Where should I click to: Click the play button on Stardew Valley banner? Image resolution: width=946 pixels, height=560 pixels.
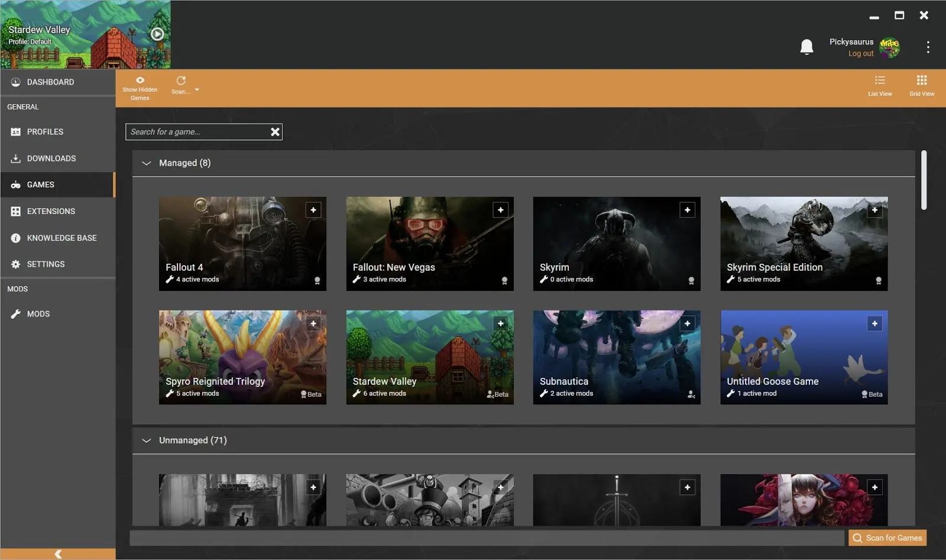157,34
